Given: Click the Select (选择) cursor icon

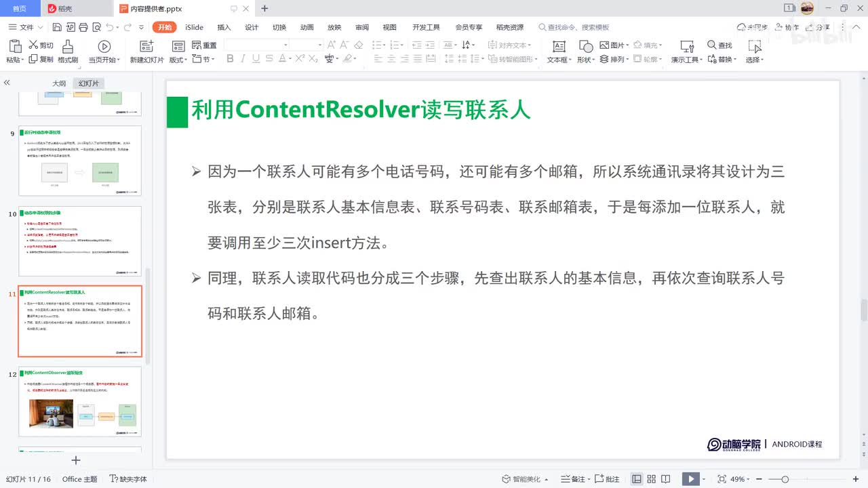Looking at the screenshot, I should tap(754, 46).
